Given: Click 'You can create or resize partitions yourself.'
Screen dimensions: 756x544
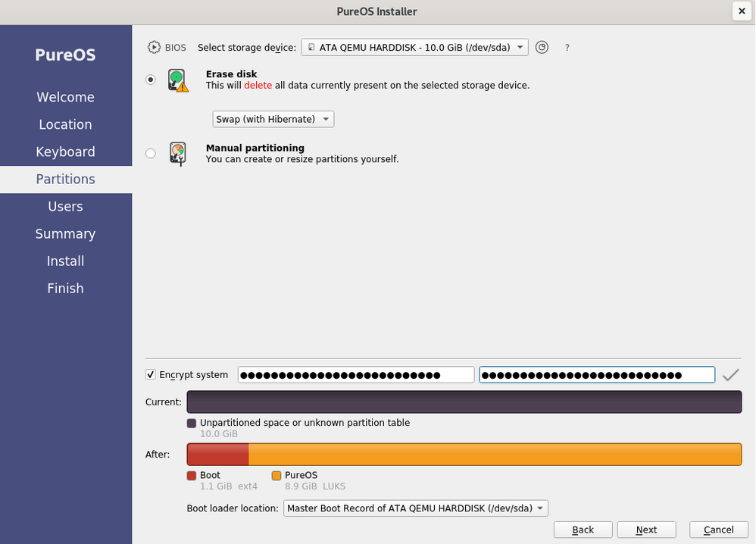Looking at the screenshot, I should (x=302, y=159).
